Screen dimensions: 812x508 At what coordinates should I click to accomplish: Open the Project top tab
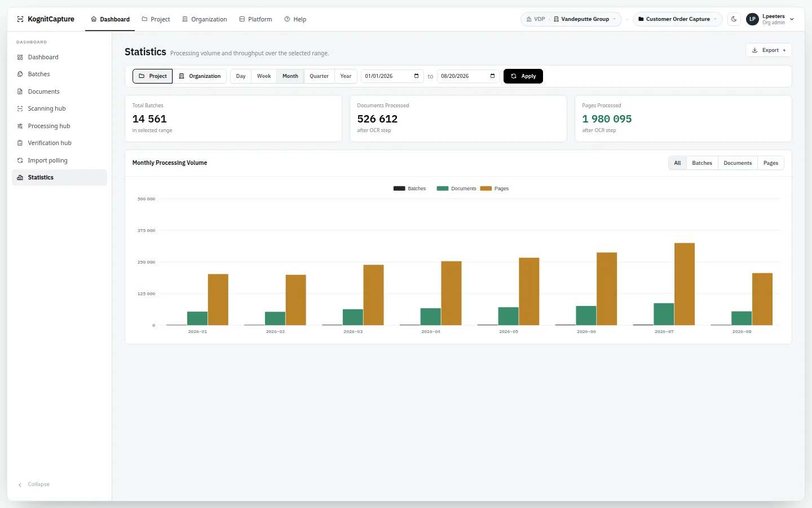pyautogui.click(x=156, y=19)
